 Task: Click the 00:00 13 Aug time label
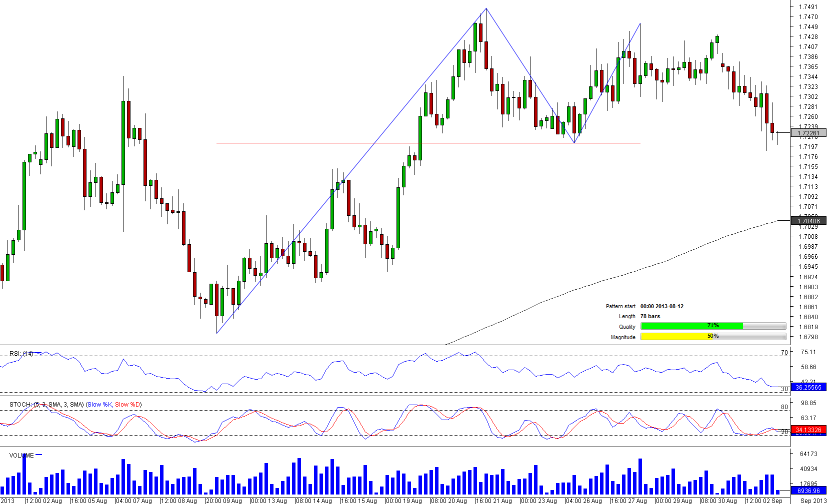click(268, 501)
